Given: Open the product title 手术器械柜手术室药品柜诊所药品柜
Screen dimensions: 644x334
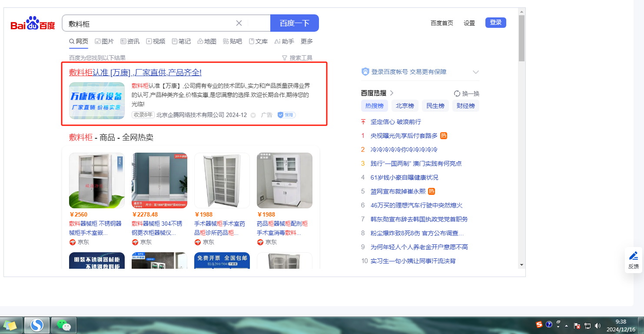Looking at the screenshot, I should (220, 228).
